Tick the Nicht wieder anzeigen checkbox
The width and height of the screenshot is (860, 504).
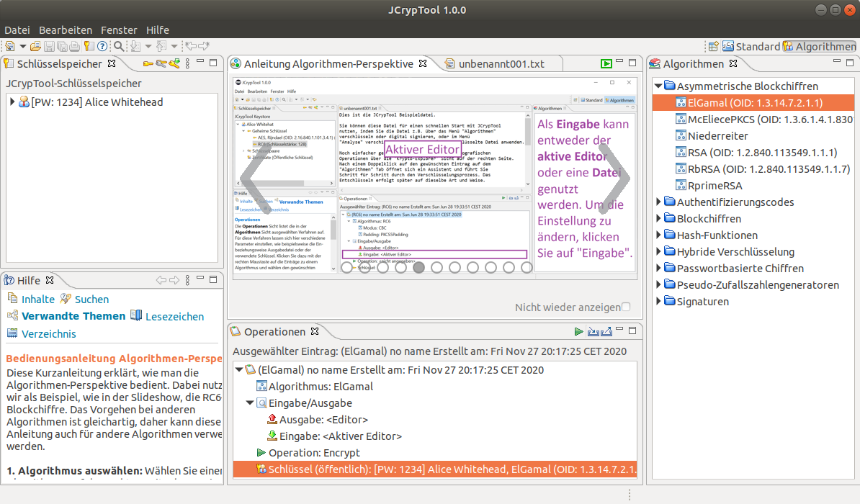[x=626, y=307]
